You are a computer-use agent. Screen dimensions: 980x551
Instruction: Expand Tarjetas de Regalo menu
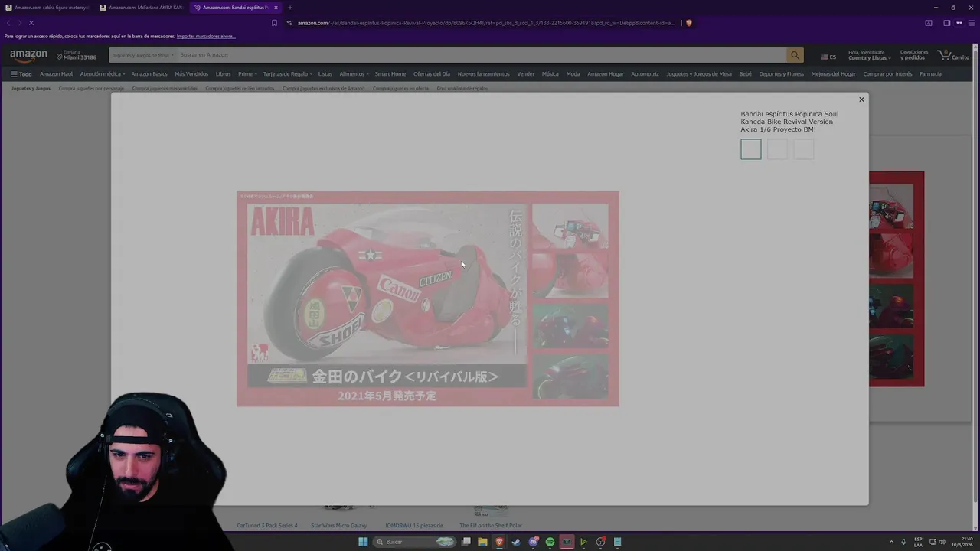(287, 74)
